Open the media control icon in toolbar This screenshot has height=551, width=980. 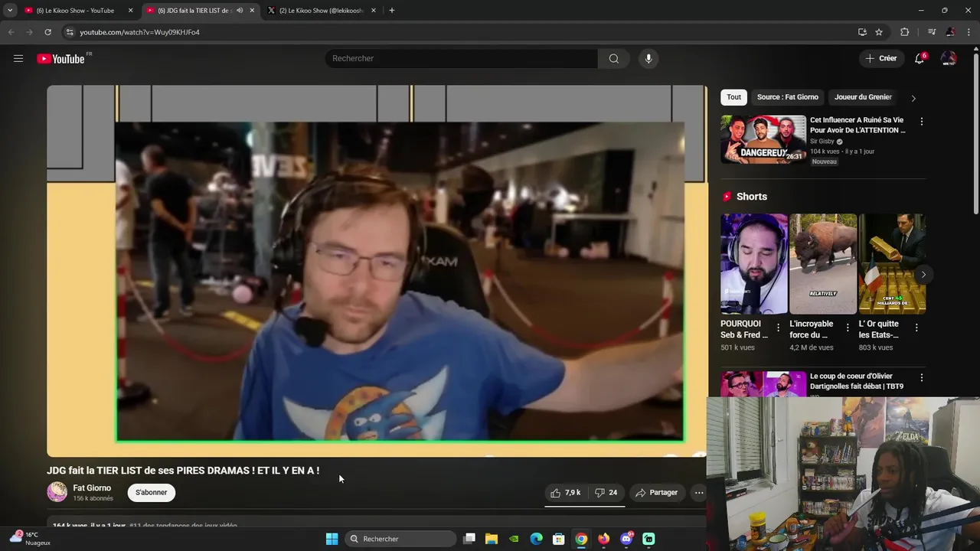tap(932, 32)
